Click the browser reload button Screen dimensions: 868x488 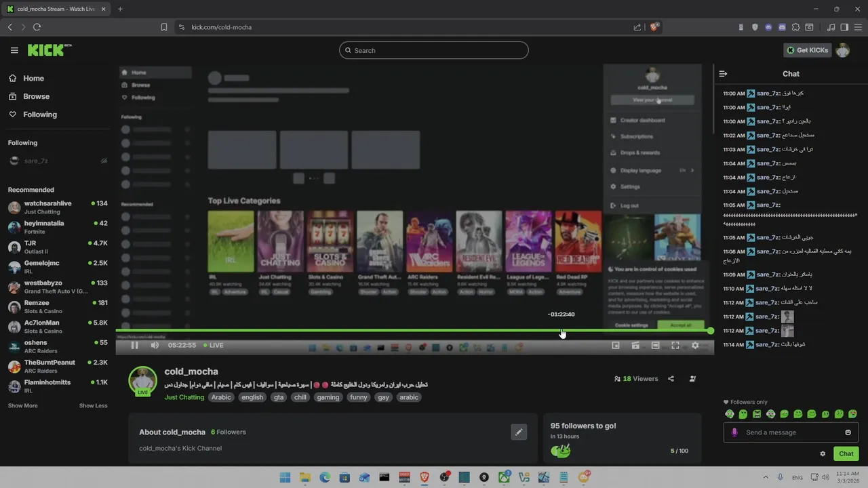click(x=37, y=27)
